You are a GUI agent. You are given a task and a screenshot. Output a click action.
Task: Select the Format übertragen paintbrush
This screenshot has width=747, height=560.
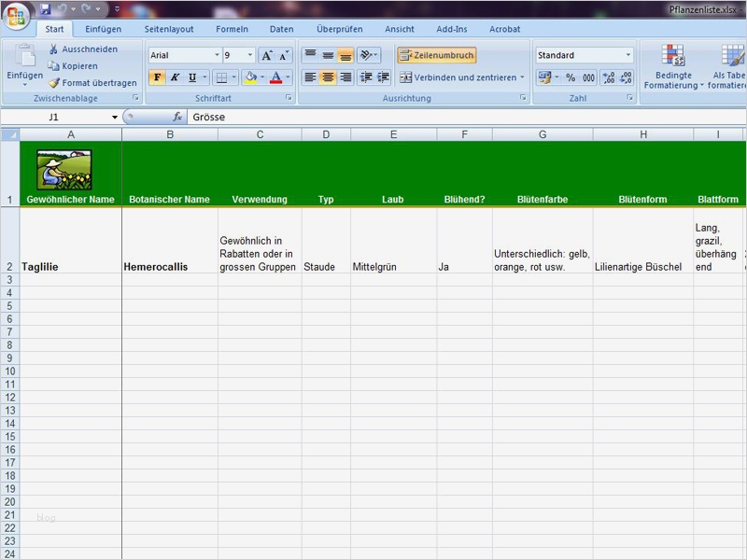[54, 83]
